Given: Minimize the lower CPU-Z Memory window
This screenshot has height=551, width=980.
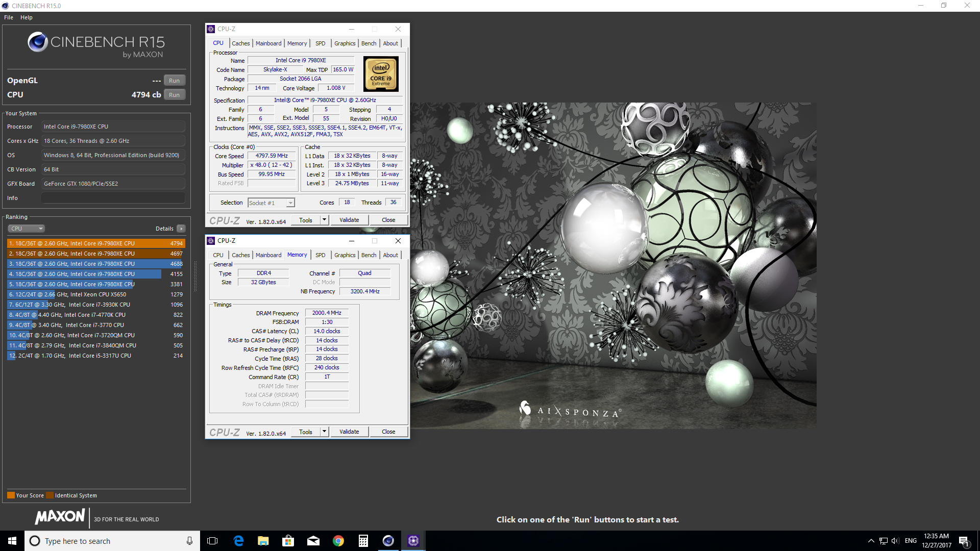Looking at the screenshot, I should point(351,241).
